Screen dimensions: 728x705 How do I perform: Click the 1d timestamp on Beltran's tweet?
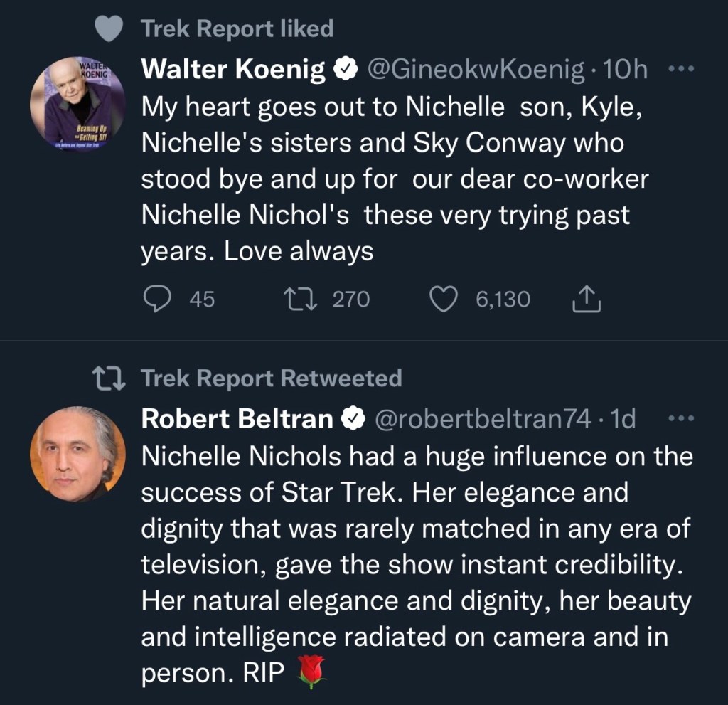[623, 420]
